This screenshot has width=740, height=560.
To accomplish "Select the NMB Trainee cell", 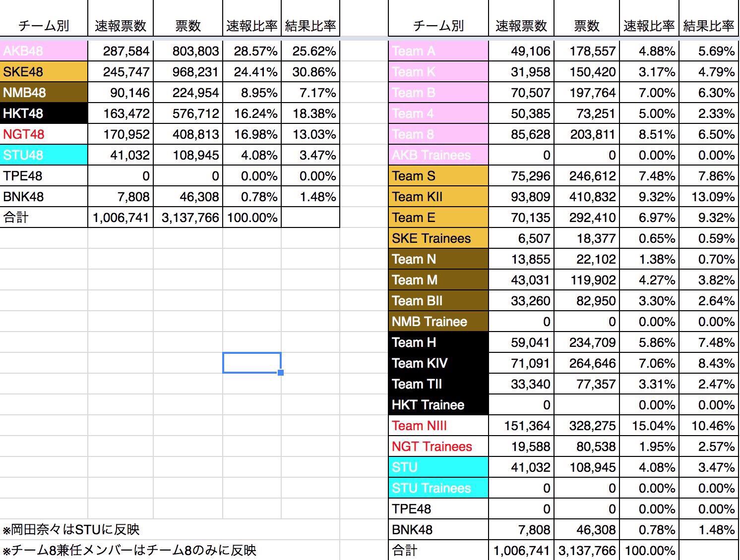I will click(x=438, y=322).
